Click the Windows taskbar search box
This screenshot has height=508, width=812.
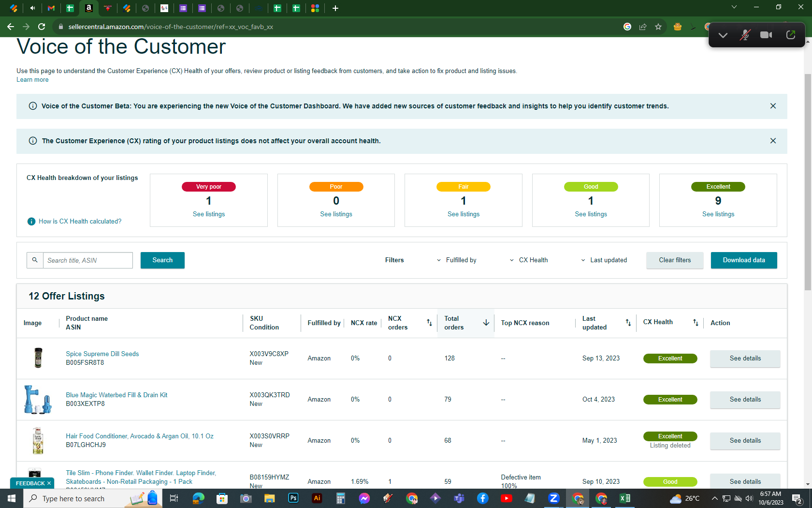pyautogui.click(x=92, y=498)
